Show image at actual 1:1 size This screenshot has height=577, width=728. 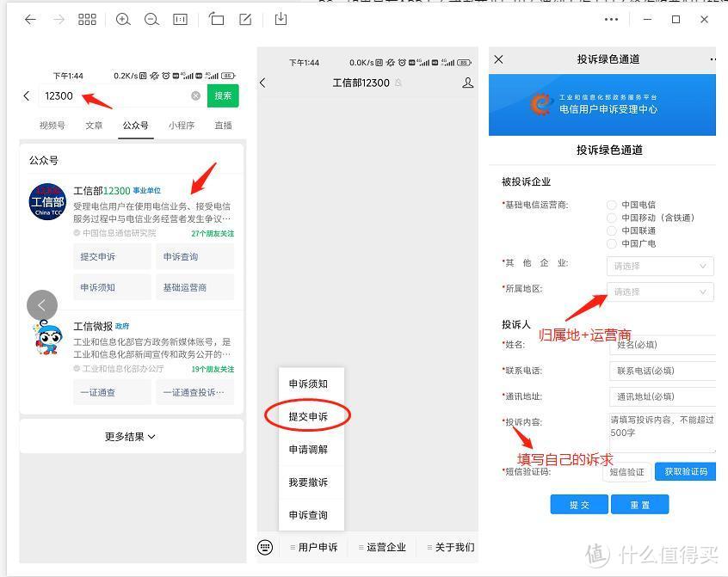click(x=180, y=20)
